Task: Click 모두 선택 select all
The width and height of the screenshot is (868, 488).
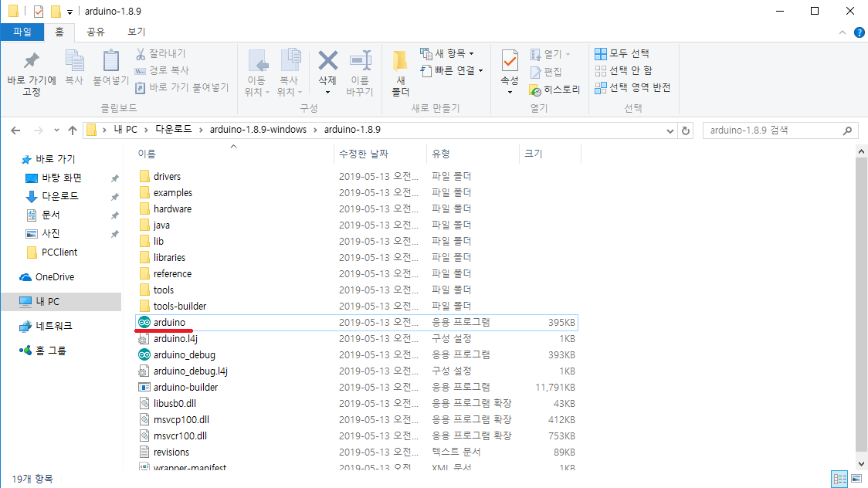Action: click(622, 54)
